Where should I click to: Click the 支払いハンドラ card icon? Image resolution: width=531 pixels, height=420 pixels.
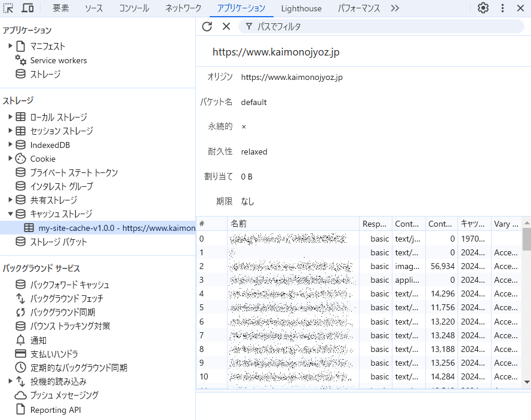coord(21,354)
